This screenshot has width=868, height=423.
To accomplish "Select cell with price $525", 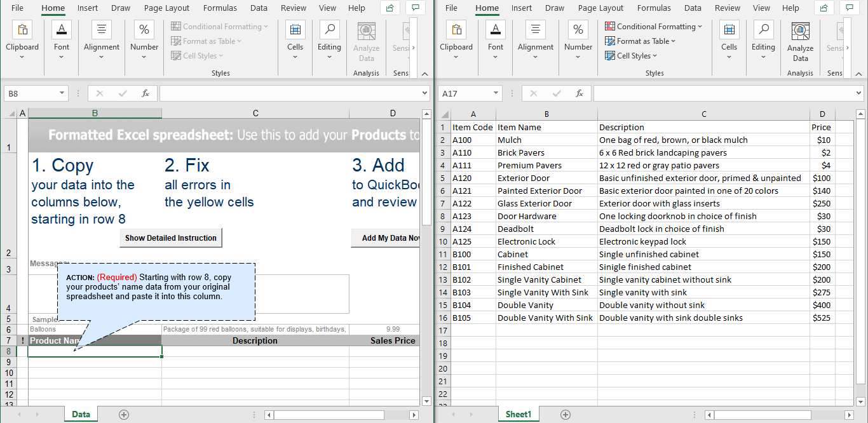I will (822, 318).
